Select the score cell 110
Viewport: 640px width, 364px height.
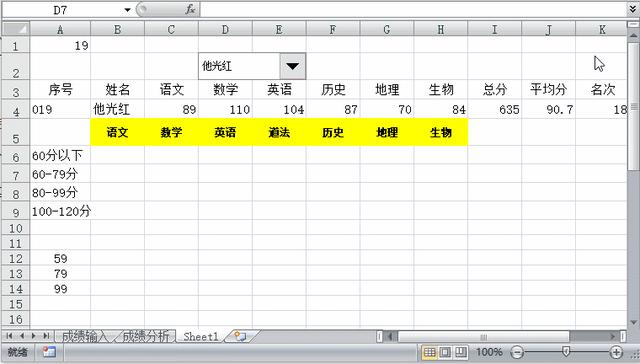(225, 109)
